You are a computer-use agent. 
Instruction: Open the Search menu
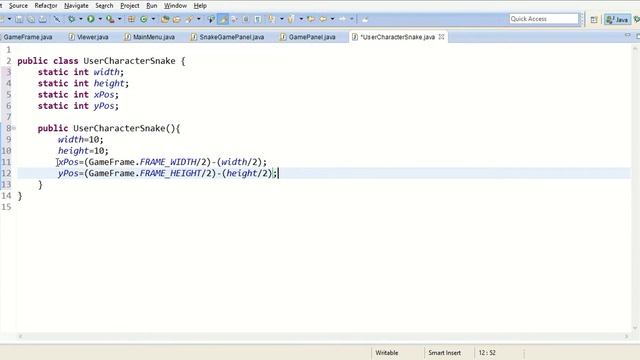(104, 6)
